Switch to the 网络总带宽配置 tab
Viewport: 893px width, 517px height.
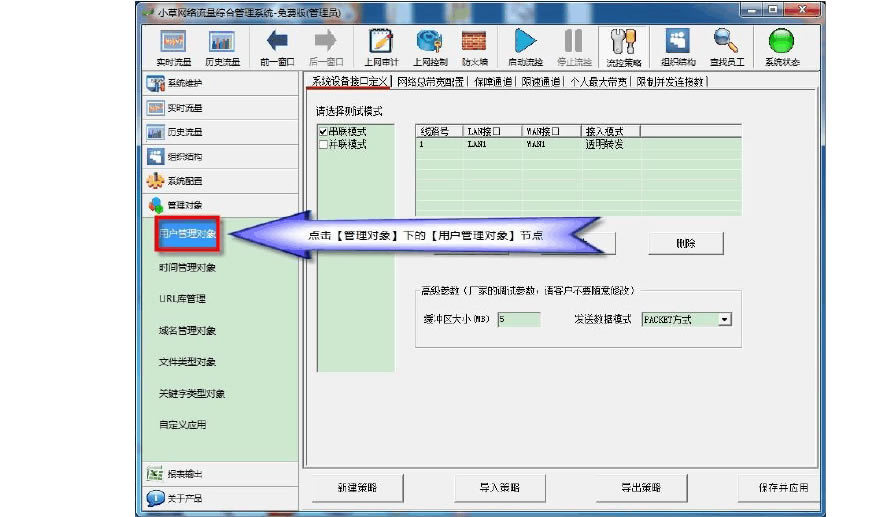coord(430,82)
